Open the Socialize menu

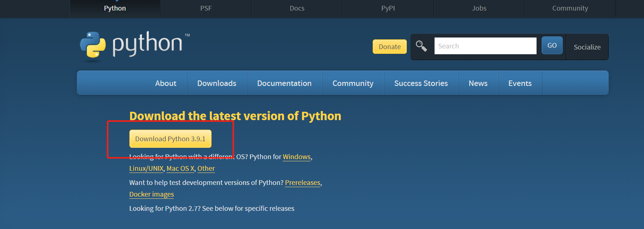587,47
